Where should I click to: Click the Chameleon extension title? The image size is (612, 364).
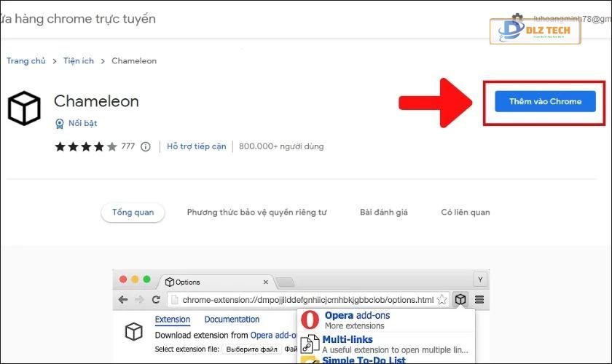[x=96, y=101]
